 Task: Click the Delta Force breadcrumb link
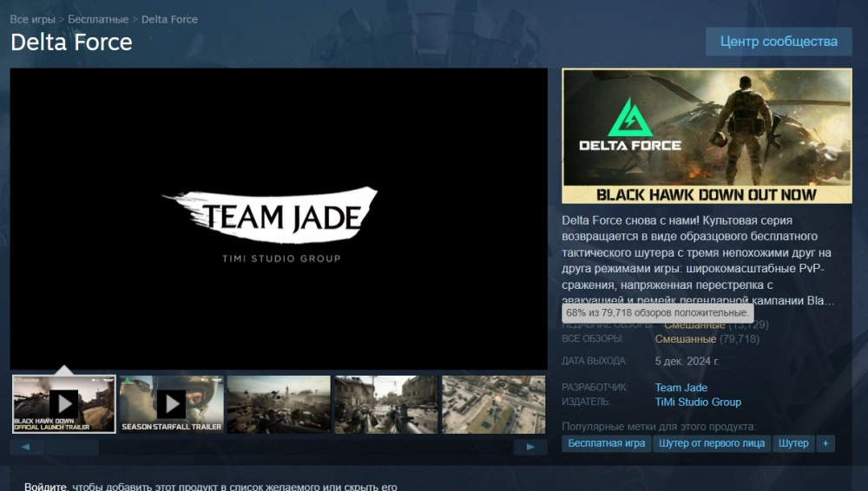pos(169,19)
